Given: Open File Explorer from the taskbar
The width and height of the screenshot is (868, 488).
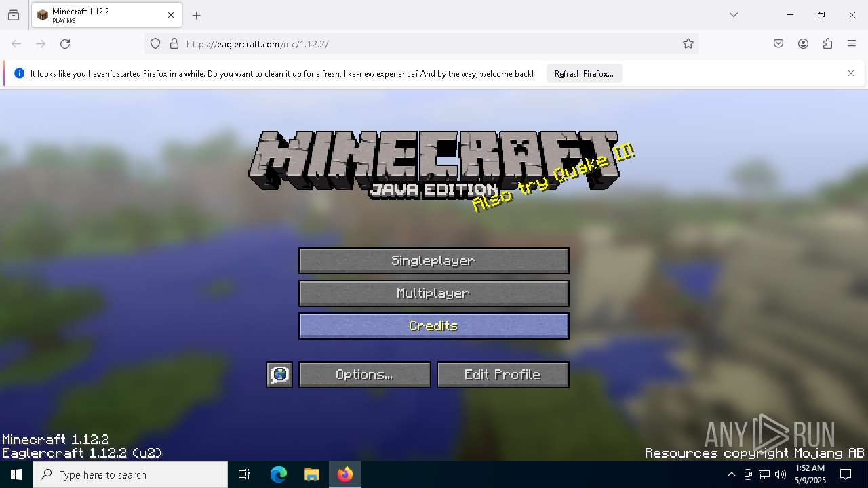Looking at the screenshot, I should 311,474.
